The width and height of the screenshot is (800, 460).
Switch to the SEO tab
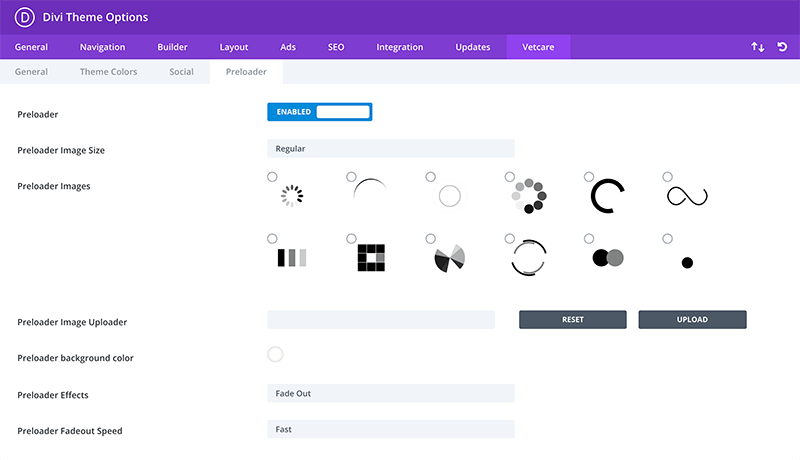click(x=336, y=47)
